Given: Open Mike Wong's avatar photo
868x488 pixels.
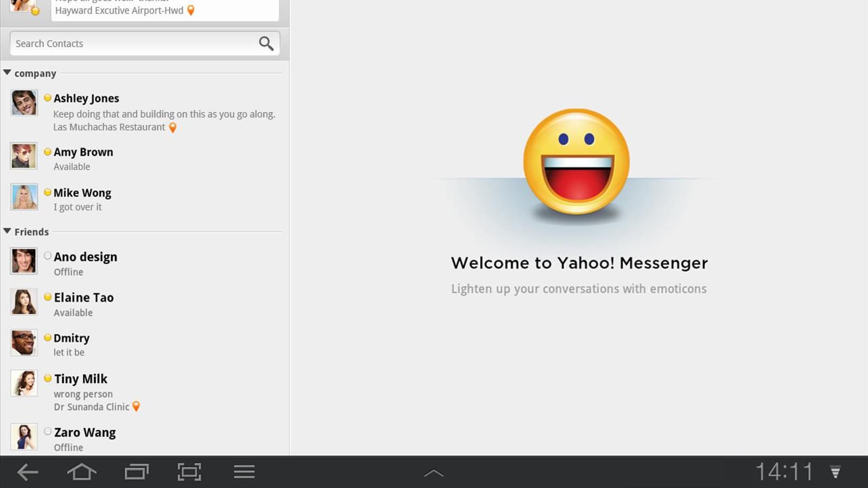Looking at the screenshot, I should click(24, 197).
